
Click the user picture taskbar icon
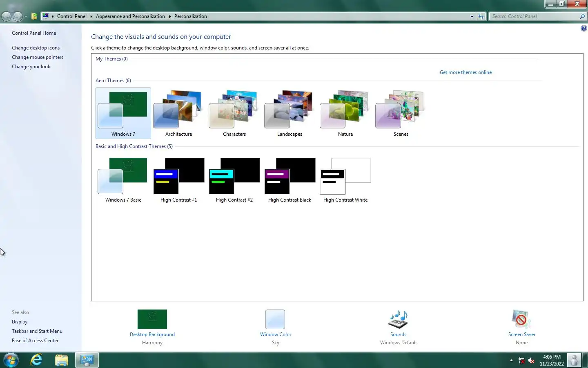point(574,360)
